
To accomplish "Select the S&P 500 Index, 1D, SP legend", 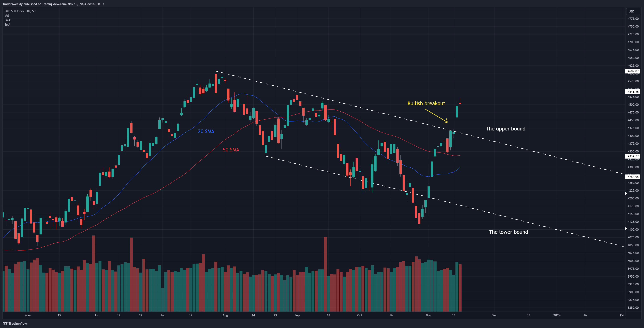I will [x=20, y=11].
